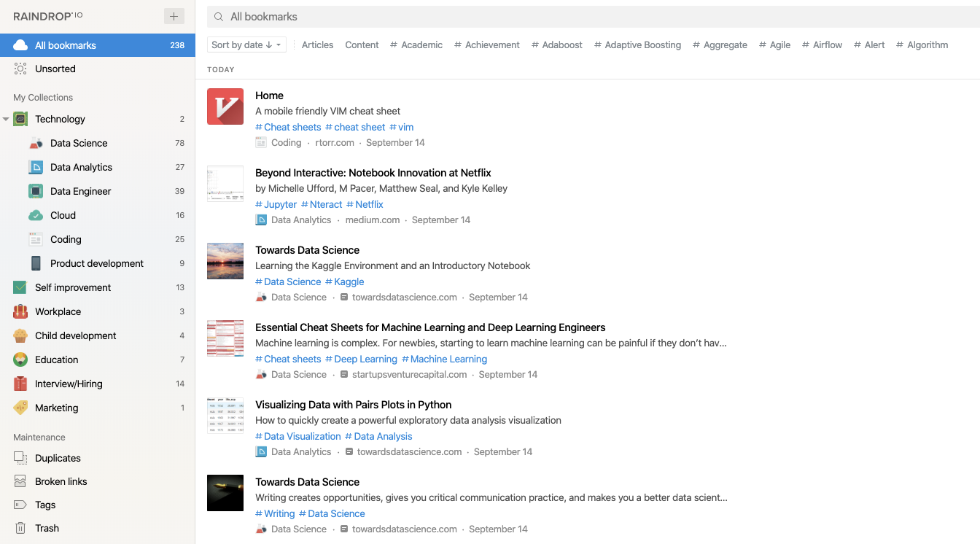Filter by Content type
980x544 pixels.
click(x=362, y=44)
